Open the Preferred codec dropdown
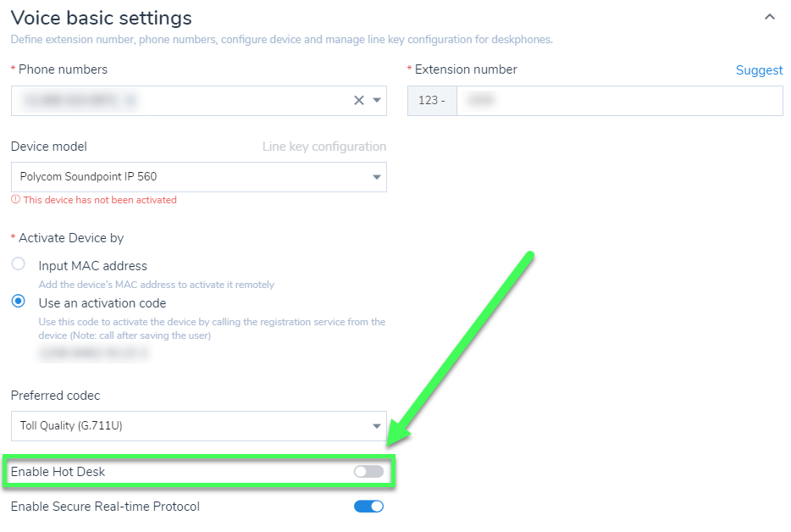The image size is (791, 532). (376, 426)
